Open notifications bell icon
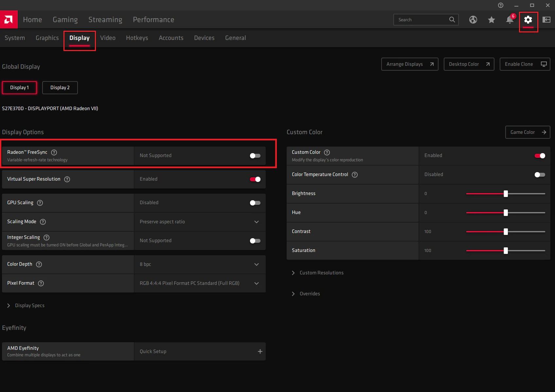 tap(510, 20)
